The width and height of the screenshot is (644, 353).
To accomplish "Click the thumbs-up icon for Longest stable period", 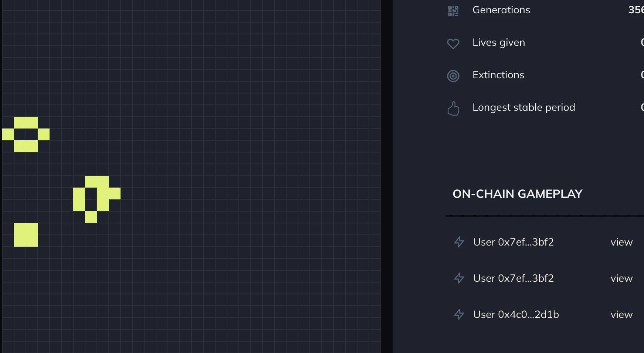I will pos(453,109).
